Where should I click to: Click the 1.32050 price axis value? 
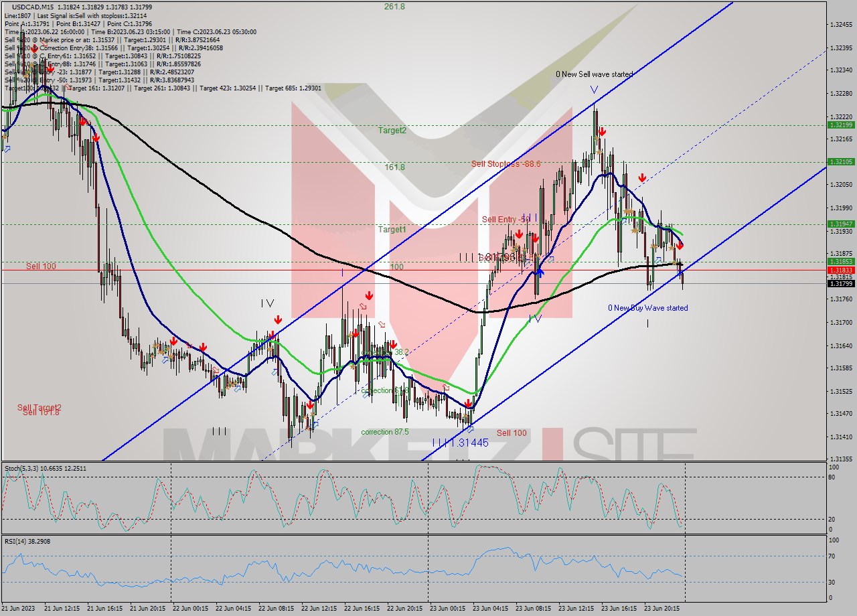click(x=840, y=185)
